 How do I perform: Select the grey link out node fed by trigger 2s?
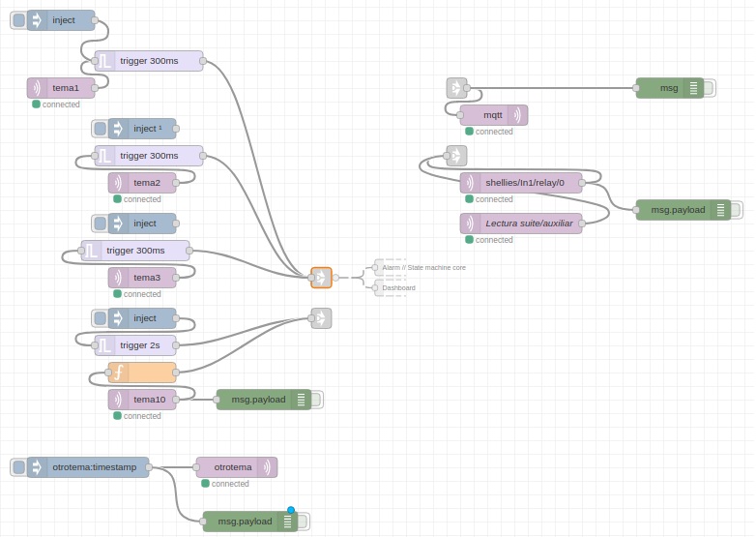pyautogui.click(x=321, y=318)
